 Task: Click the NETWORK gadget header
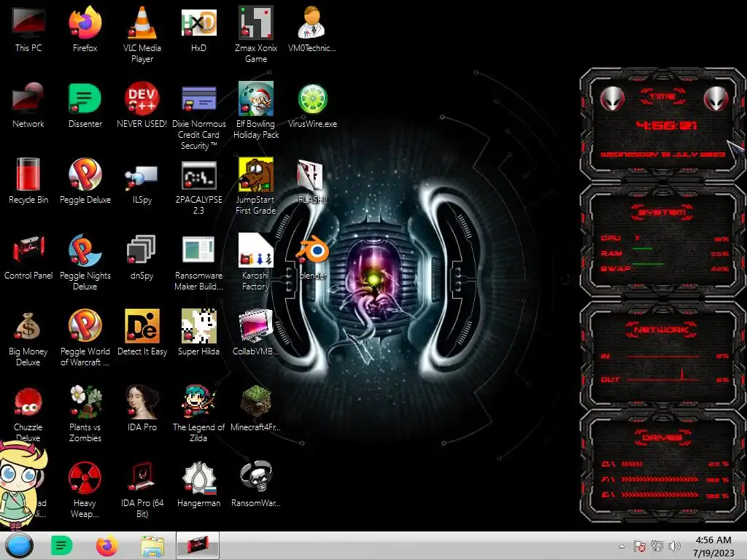(x=662, y=330)
